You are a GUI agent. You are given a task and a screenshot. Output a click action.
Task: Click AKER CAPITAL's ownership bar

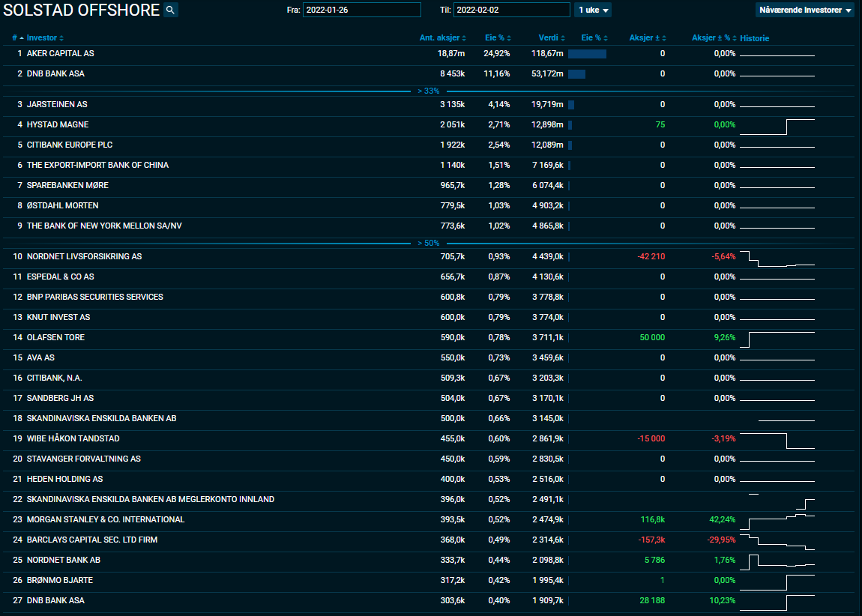pyautogui.click(x=587, y=54)
